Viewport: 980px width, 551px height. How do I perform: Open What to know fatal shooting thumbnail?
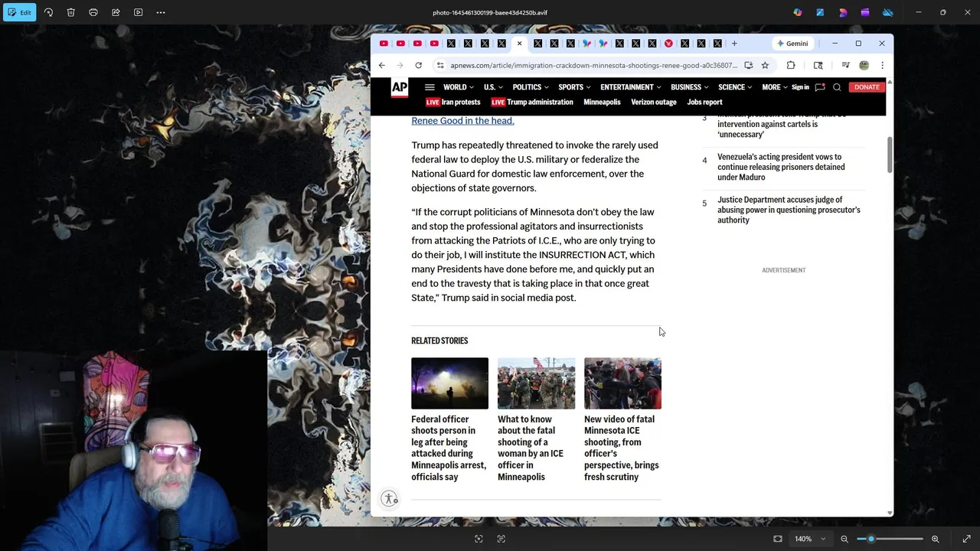(536, 383)
